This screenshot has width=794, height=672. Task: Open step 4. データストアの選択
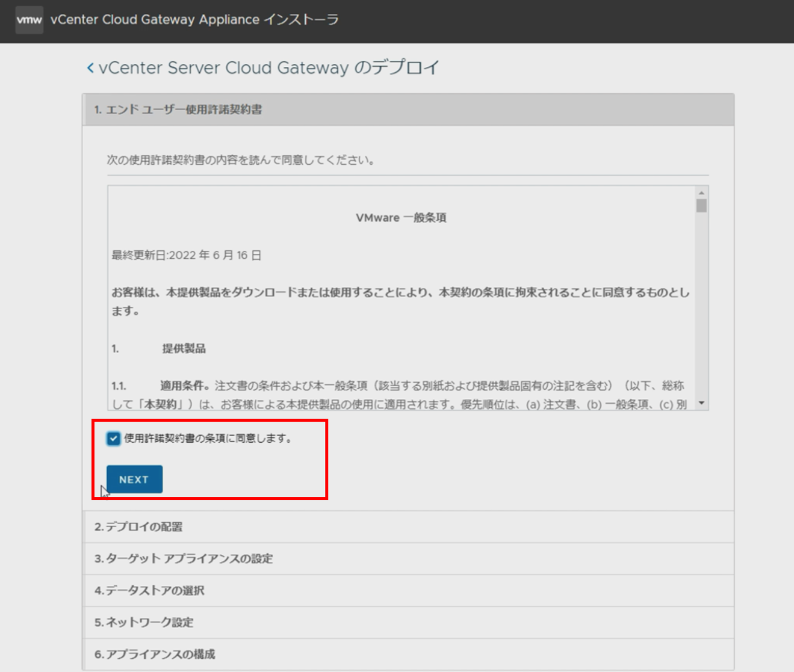point(408,591)
